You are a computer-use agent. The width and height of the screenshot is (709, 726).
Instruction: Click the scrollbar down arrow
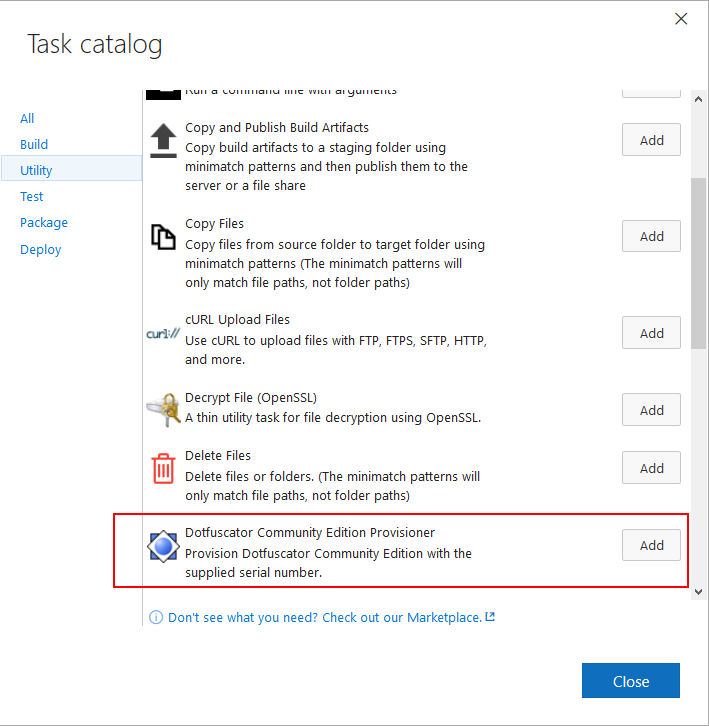[698, 592]
